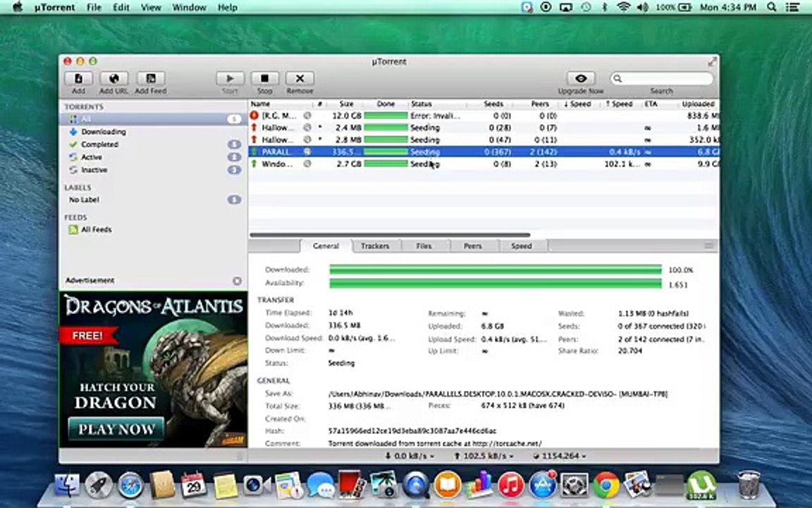Image resolution: width=812 pixels, height=508 pixels.
Task: Click the Start play toolbar button
Action: point(230,79)
